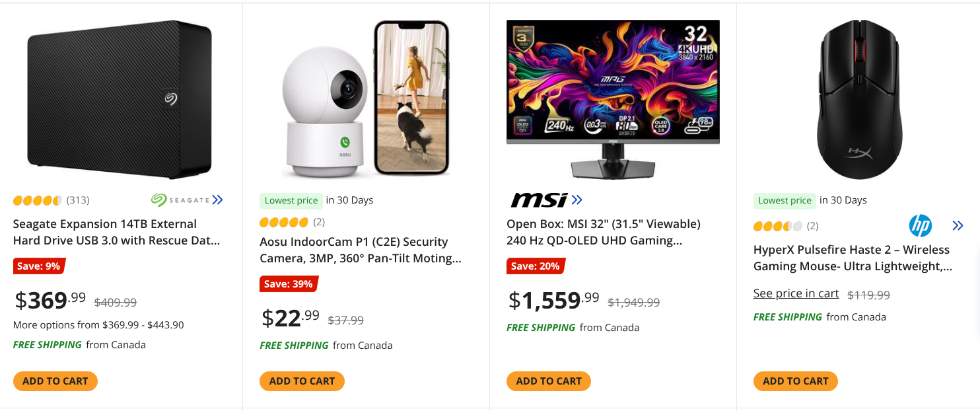Add the HyperX Pulsefire mouse to cart
980x411 pixels.
coord(795,381)
